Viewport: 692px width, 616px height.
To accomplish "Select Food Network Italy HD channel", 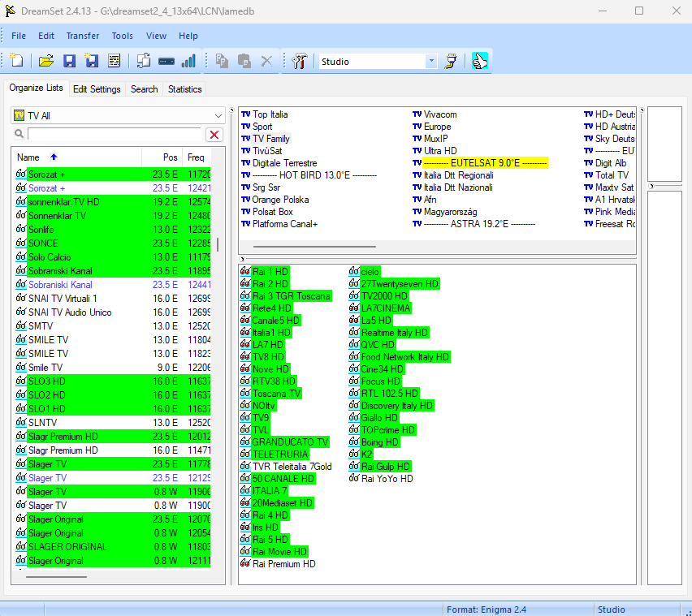I will click(400, 357).
